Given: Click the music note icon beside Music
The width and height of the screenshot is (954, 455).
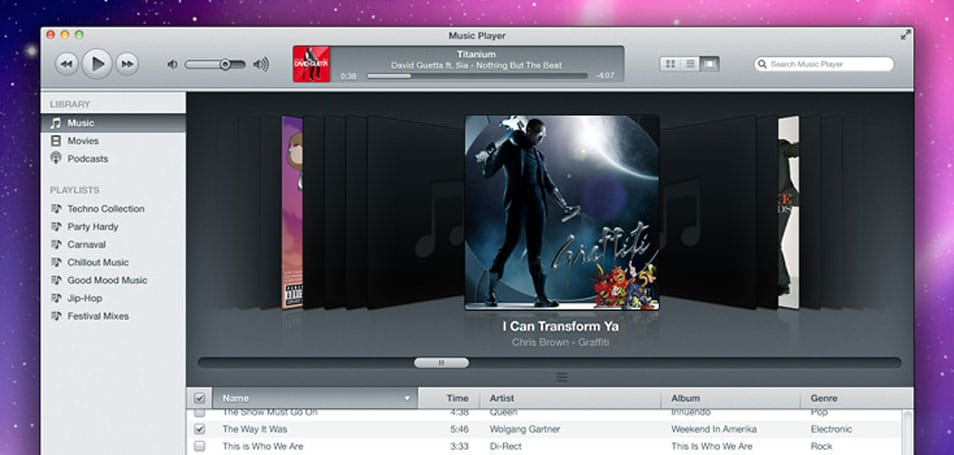Looking at the screenshot, I should [55, 123].
